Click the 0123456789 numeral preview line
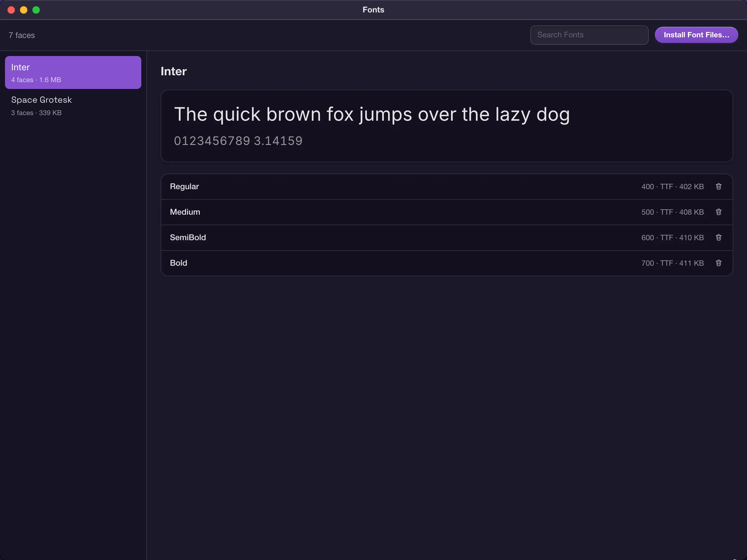 point(238,141)
